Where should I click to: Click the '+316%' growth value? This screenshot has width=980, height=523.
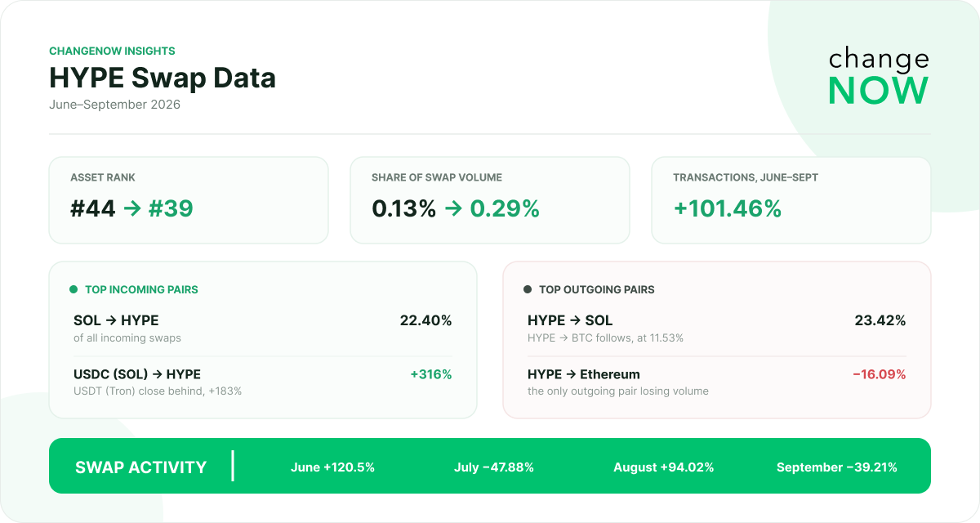[431, 374]
